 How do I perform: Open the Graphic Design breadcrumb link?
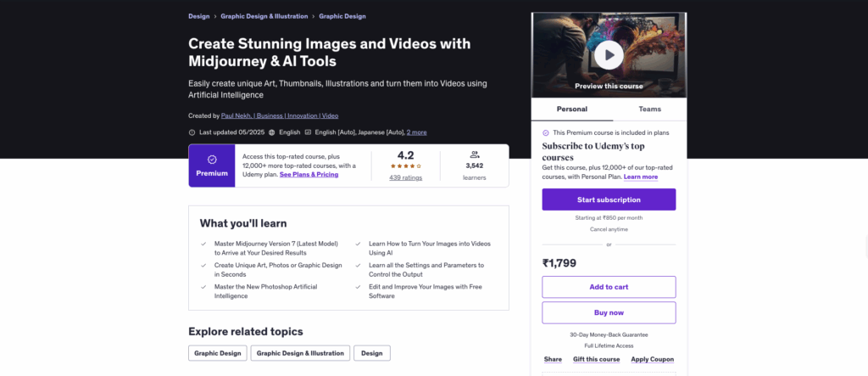342,16
